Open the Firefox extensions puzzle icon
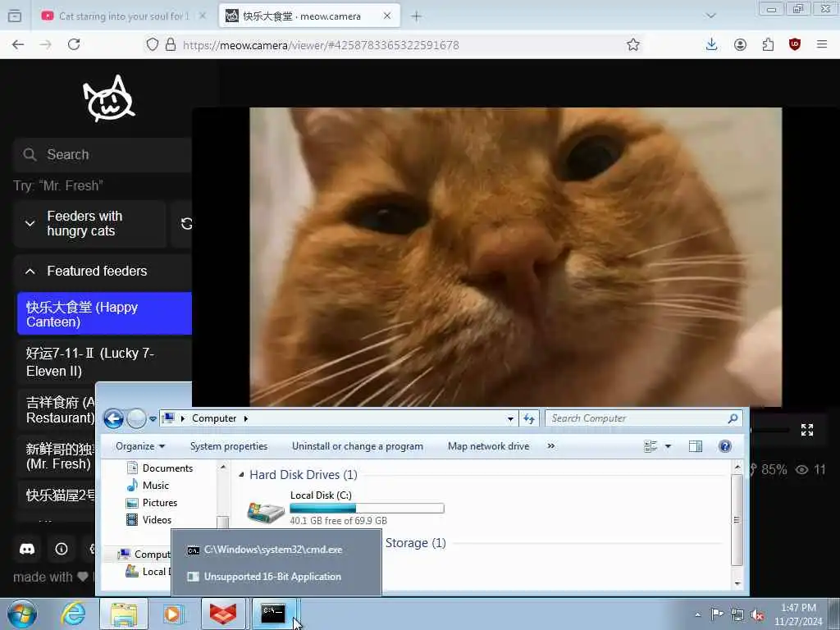 pyautogui.click(x=768, y=45)
